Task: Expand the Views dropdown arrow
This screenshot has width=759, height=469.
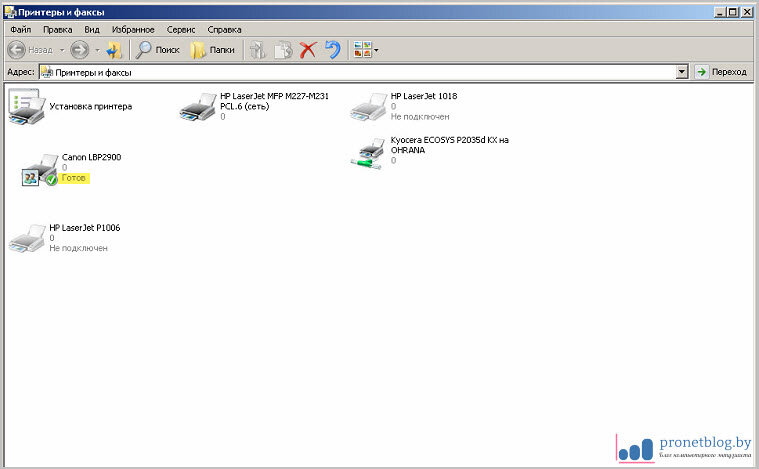Action: (376, 50)
